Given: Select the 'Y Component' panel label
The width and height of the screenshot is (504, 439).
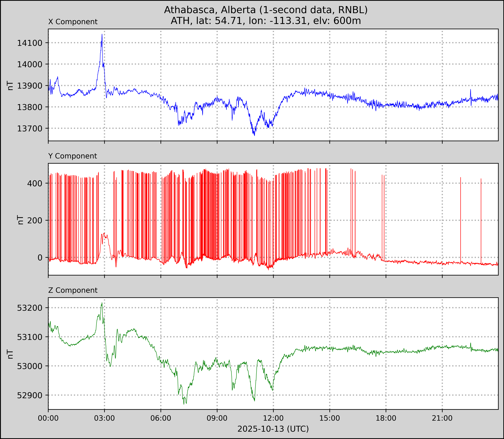Looking at the screenshot, I should [73, 156].
